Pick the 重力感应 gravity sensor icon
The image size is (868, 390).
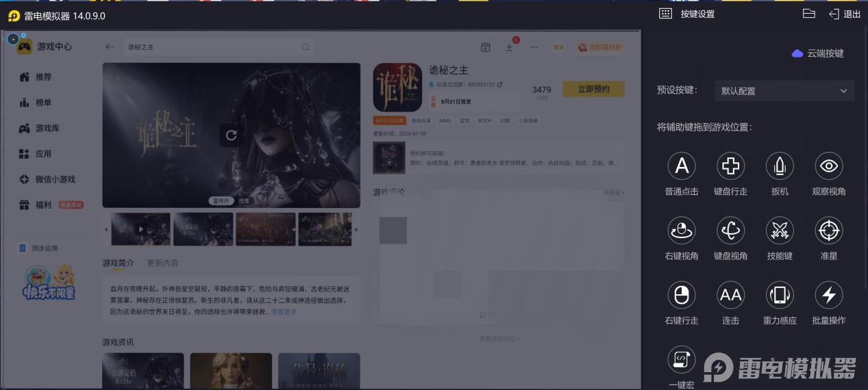click(780, 295)
